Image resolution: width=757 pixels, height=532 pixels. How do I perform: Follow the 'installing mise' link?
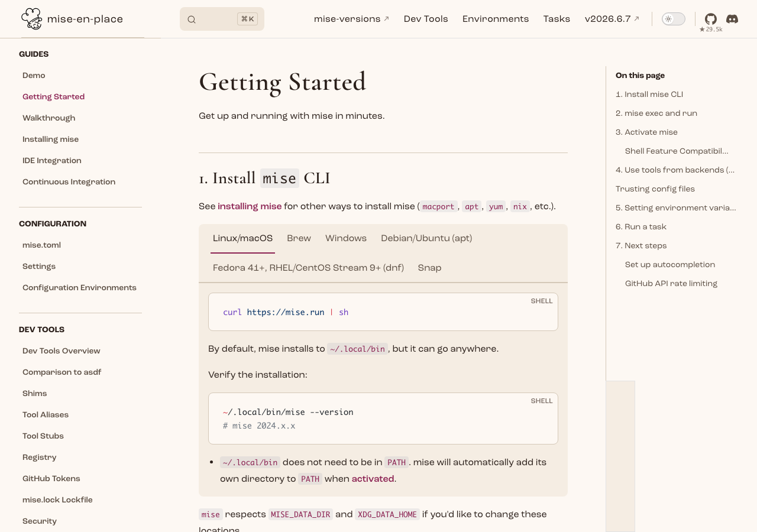[x=250, y=206]
